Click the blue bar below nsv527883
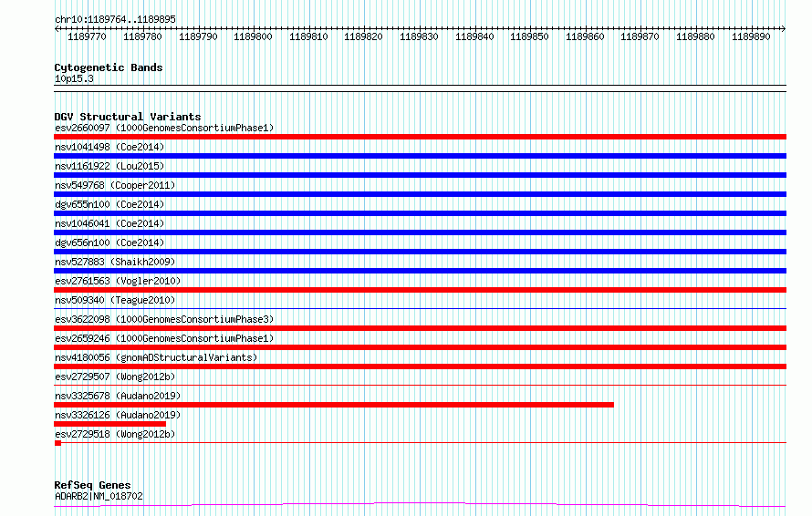The width and height of the screenshot is (812, 516). 420,271
